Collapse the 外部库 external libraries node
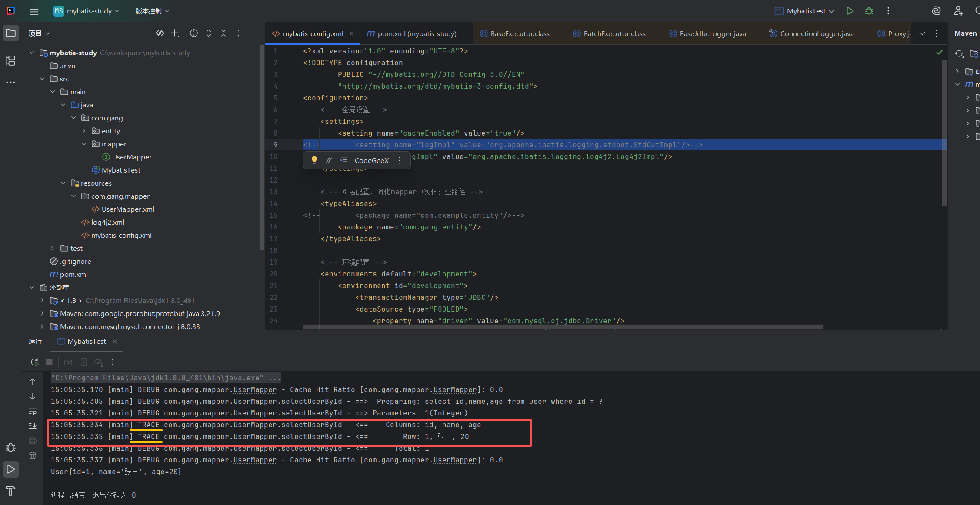Image resolution: width=980 pixels, height=505 pixels. 32,287
